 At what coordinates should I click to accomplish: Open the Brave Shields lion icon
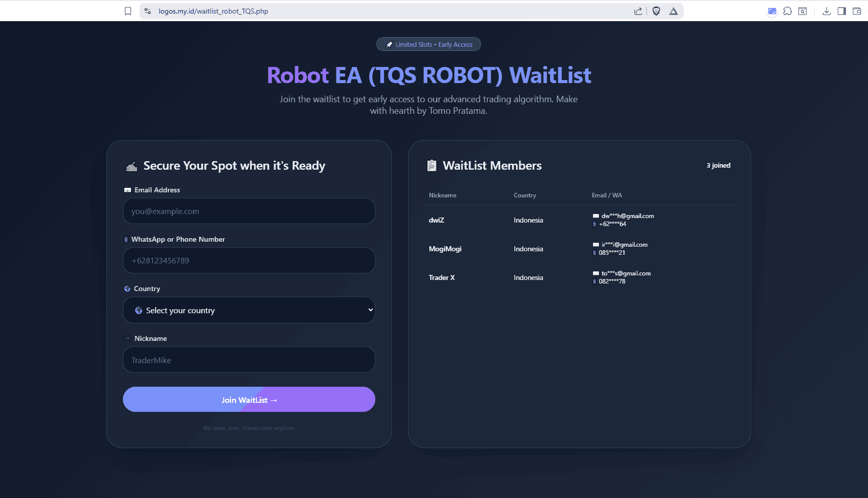click(x=656, y=11)
